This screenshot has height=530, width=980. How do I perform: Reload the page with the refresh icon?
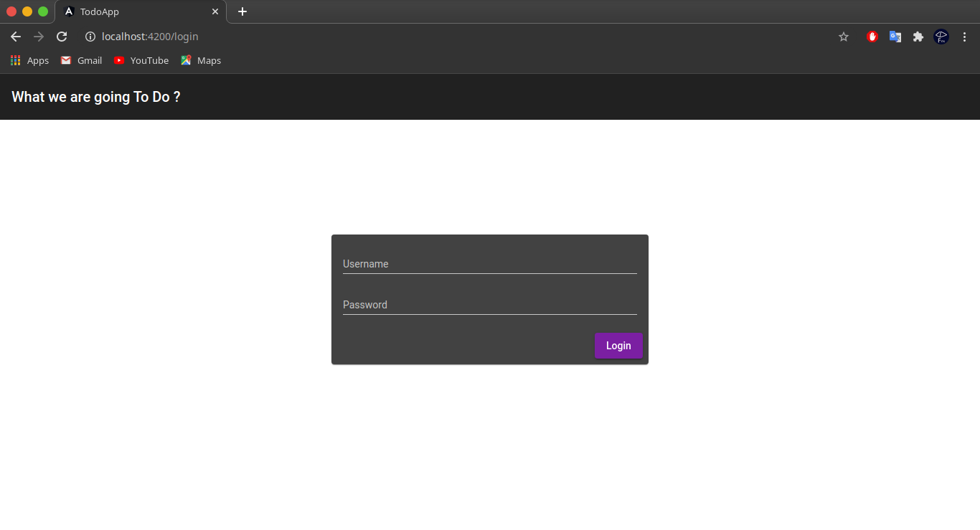(62, 37)
